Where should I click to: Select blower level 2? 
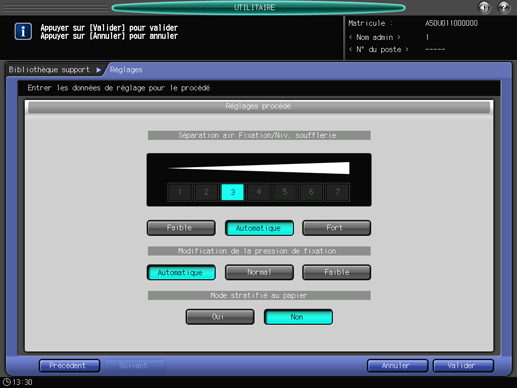[x=206, y=192]
